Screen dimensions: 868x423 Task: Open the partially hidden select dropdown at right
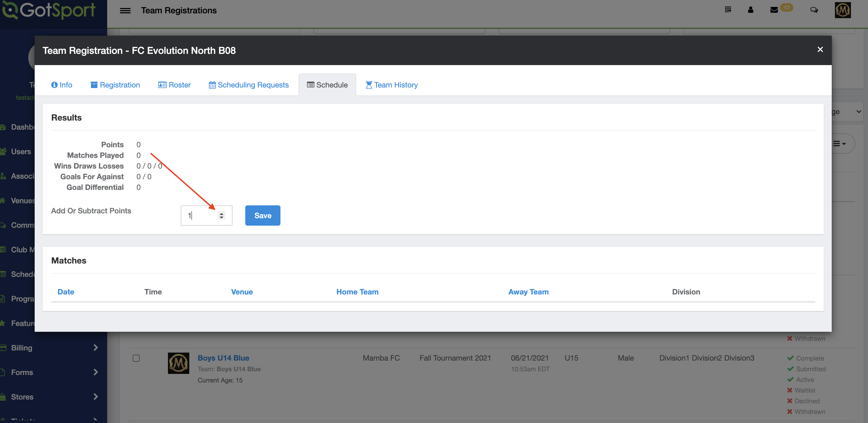(x=847, y=111)
